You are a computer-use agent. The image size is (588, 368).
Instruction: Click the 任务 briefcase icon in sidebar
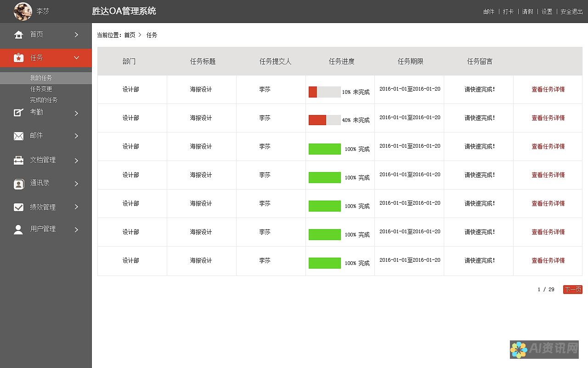point(18,58)
